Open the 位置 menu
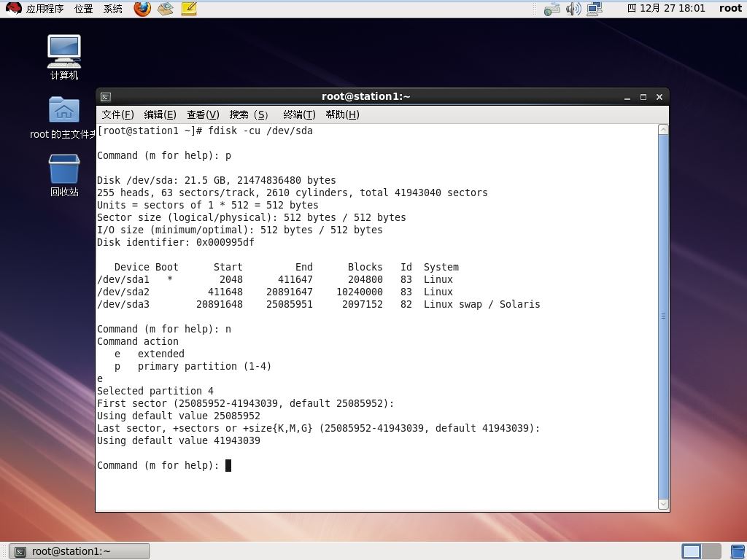747x560 pixels. (x=83, y=9)
